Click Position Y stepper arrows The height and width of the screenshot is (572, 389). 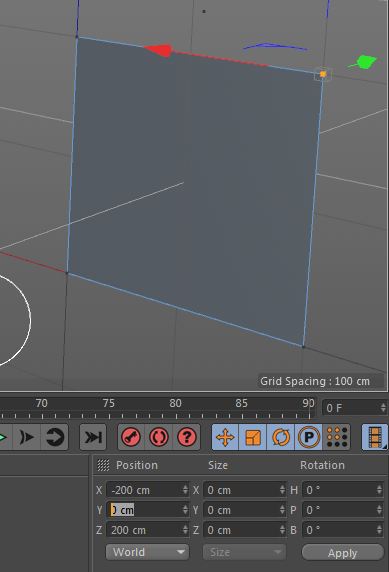(185, 510)
